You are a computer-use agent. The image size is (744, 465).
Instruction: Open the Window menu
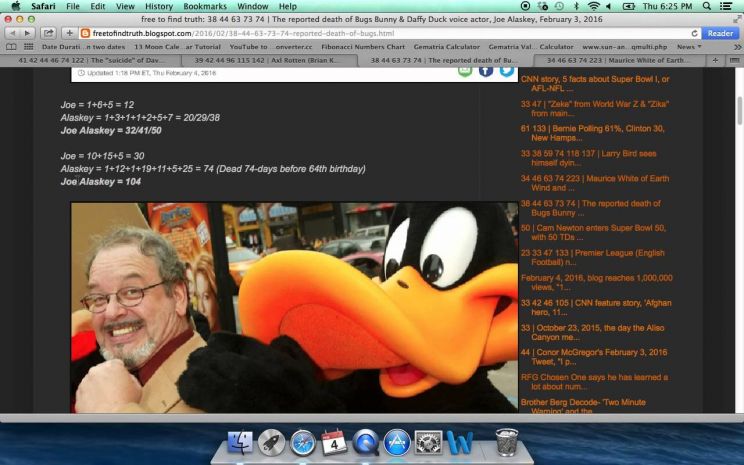(x=252, y=6)
